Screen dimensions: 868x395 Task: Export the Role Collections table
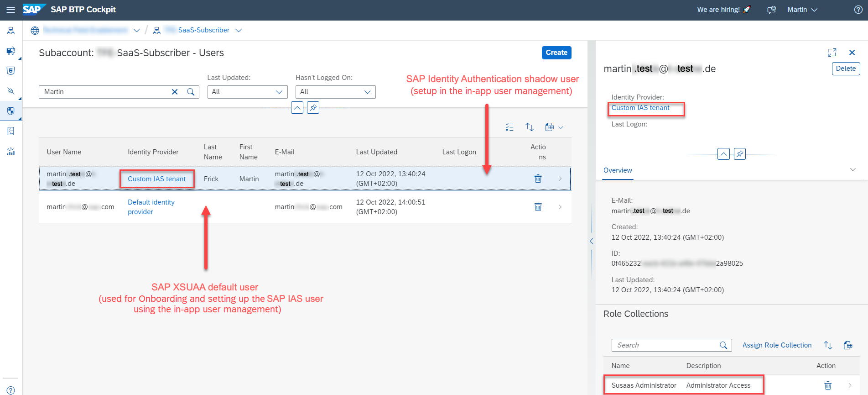tap(848, 345)
